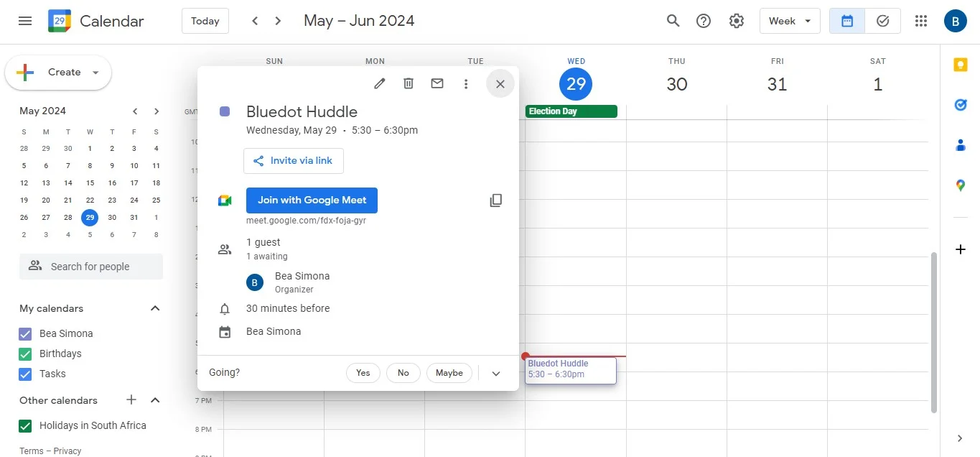Switch to calendar view icon
980x457 pixels.
pyautogui.click(x=847, y=21)
